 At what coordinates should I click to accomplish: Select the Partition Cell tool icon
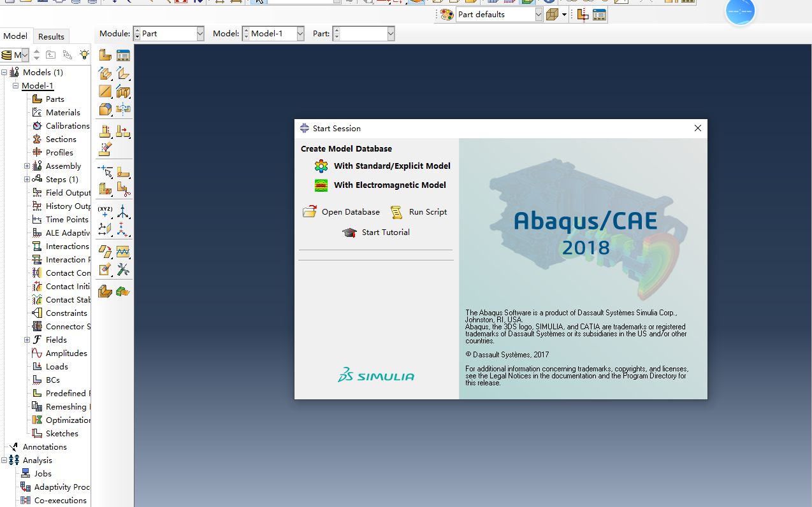click(105, 189)
